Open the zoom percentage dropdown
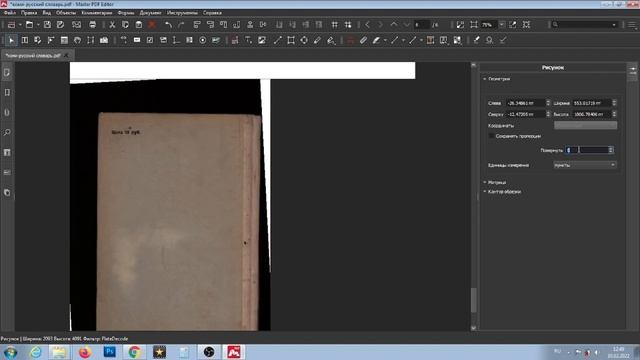The height and width of the screenshot is (360, 640). tap(502, 25)
